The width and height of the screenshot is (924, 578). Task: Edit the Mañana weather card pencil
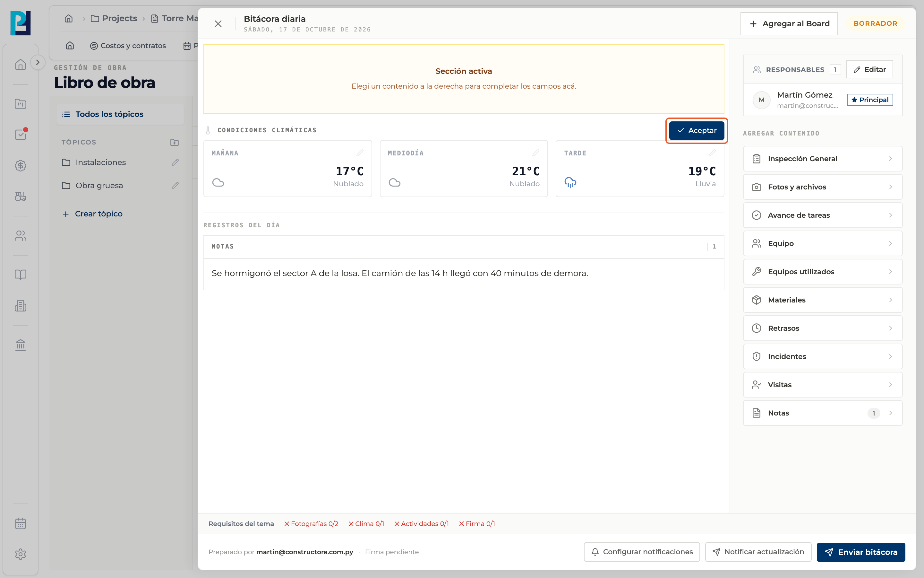[360, 153]
